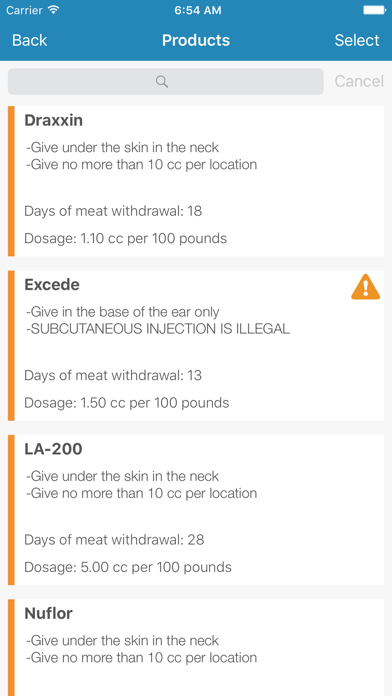Tap SUBCUTANEOUS INJECTION IS ILLEGAL note
Screen dimensions: 392x696
click(x=158, y=329)
